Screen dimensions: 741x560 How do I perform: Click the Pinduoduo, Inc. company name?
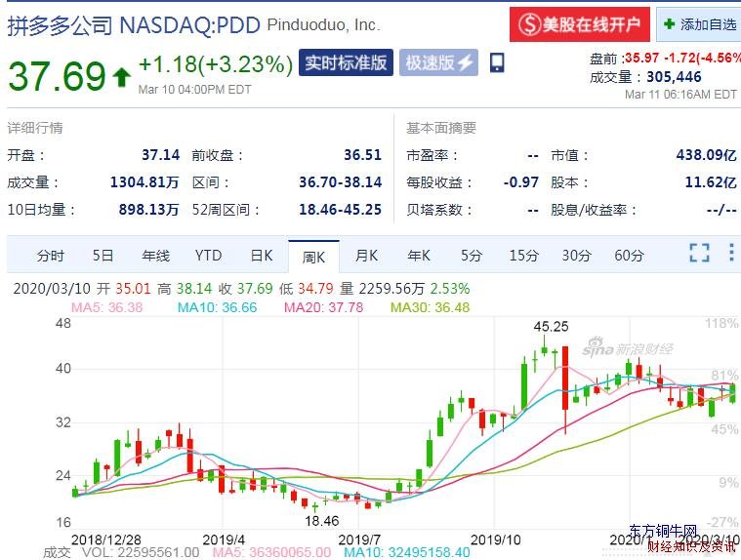(324, 24)
